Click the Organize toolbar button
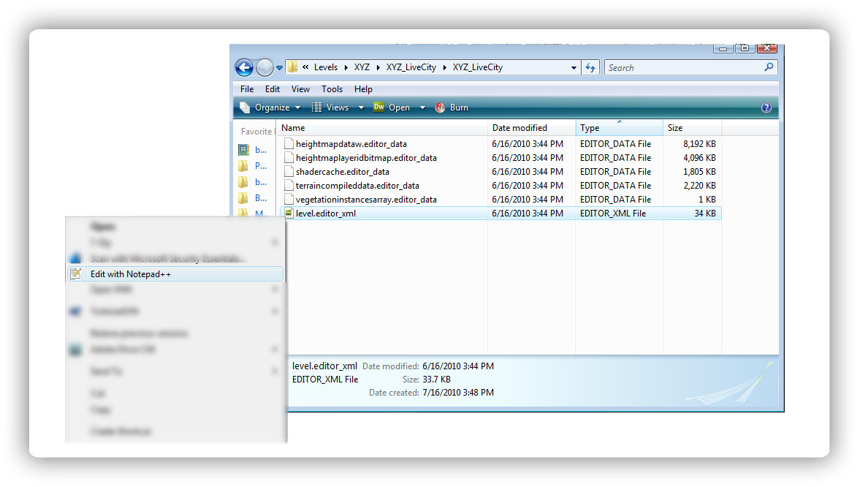Screen dimensions: 868x487 [270, 107]
